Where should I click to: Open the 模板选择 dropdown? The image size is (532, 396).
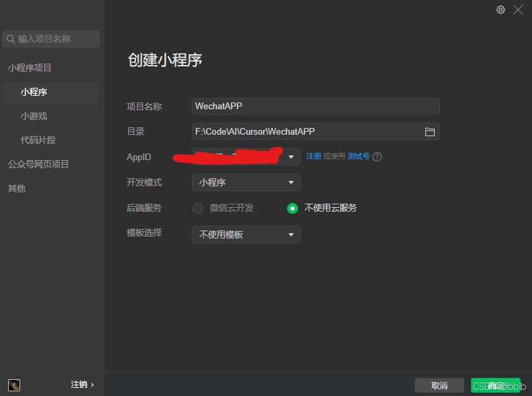246,235
